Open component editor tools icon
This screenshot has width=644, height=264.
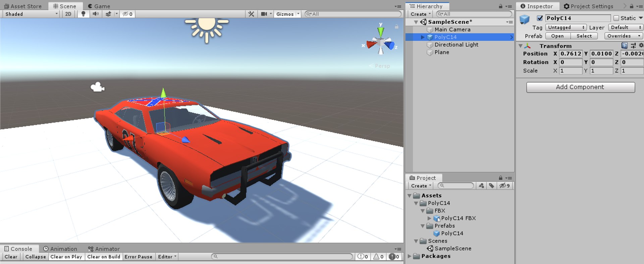251,14
